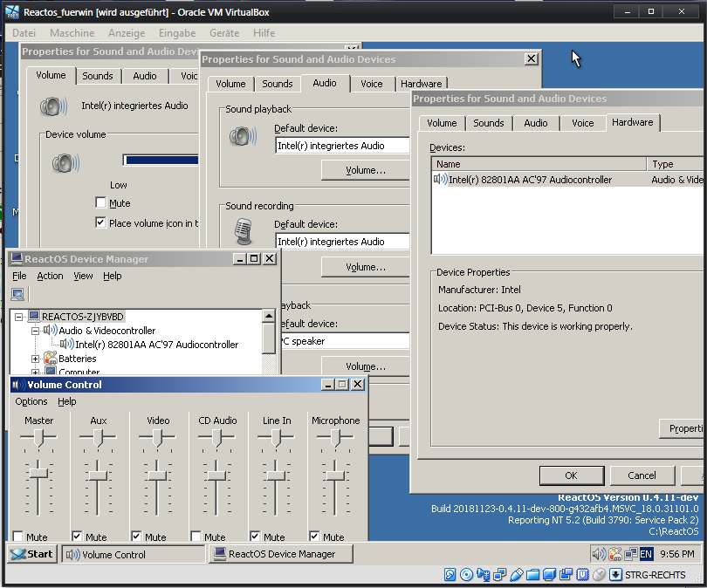Close the Properties dialog showing the Audio tab
Viewport: 707px width, 588px height.
(532, 58)
